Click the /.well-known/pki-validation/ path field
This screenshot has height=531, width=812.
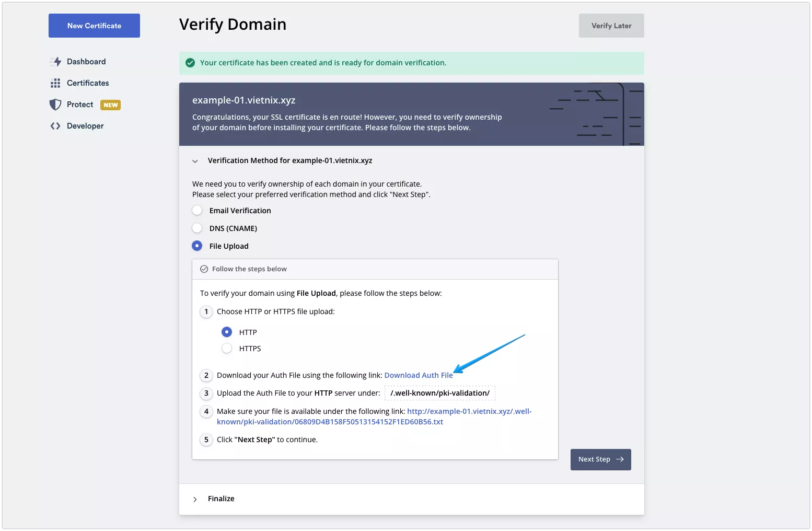(439, 393)
